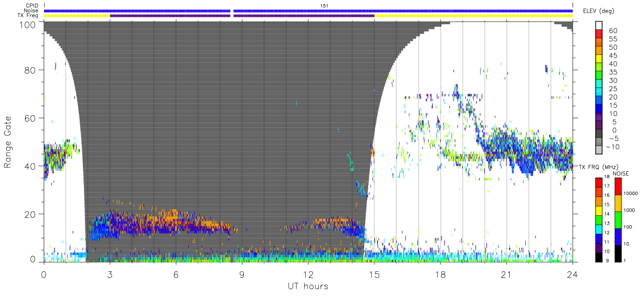The width and height of the screenshot is (644, 297).
Task: Click the Range Gate axis title
Action: [8, 142]
